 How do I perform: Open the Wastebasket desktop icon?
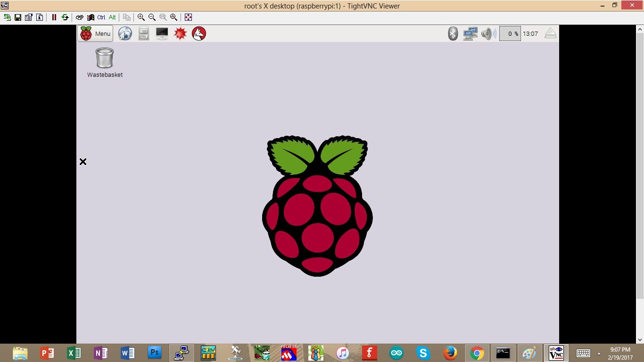point(105,58)
